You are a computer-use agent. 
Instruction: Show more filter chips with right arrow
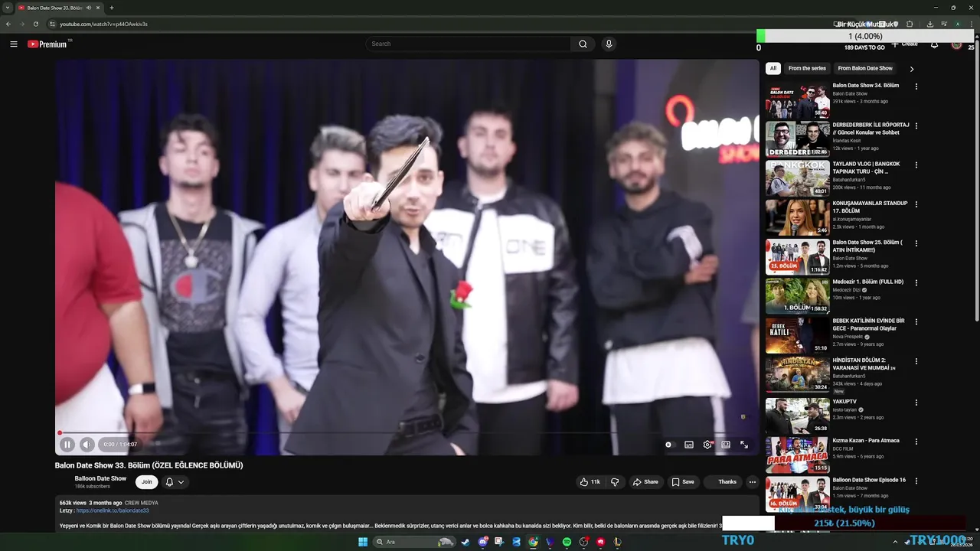tap(911, 69)
